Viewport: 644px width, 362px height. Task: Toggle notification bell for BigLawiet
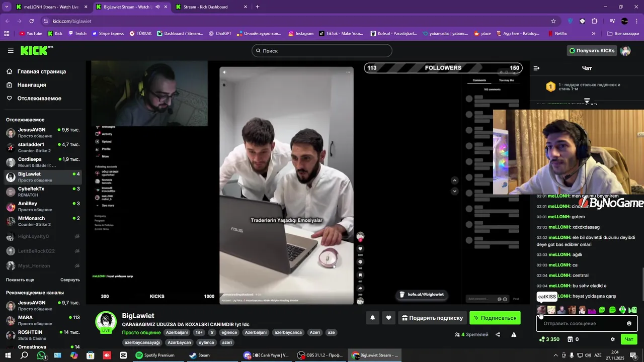[372, 318]
